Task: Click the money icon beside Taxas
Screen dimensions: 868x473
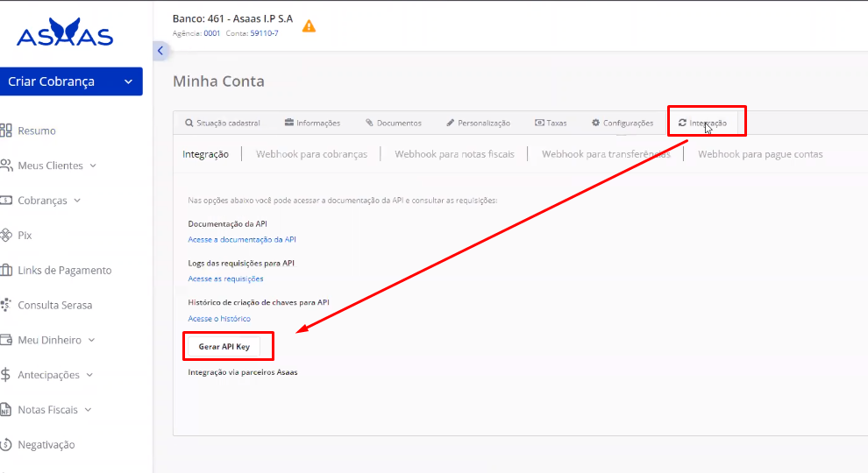Action: [539, 123]
